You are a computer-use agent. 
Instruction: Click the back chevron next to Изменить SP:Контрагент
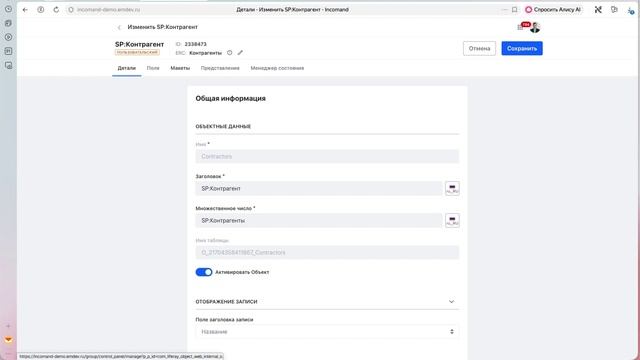coord(119,27)
